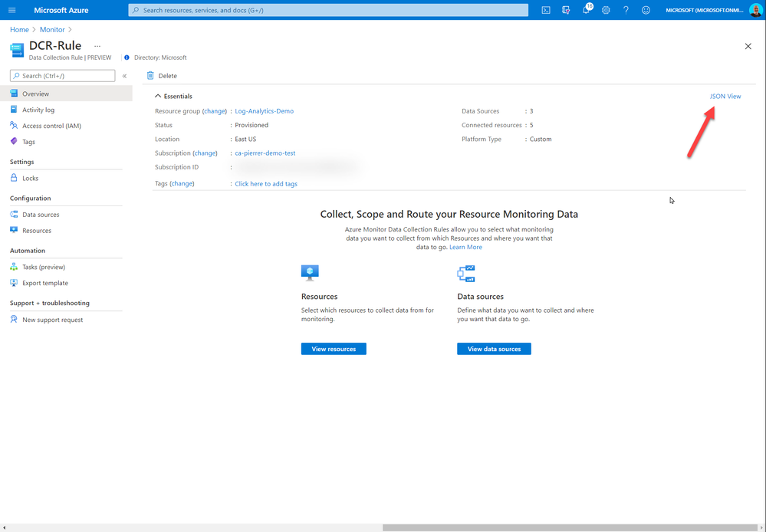Click the Access control (IAM) icon
766x532 pixels.
coord(14,126)
